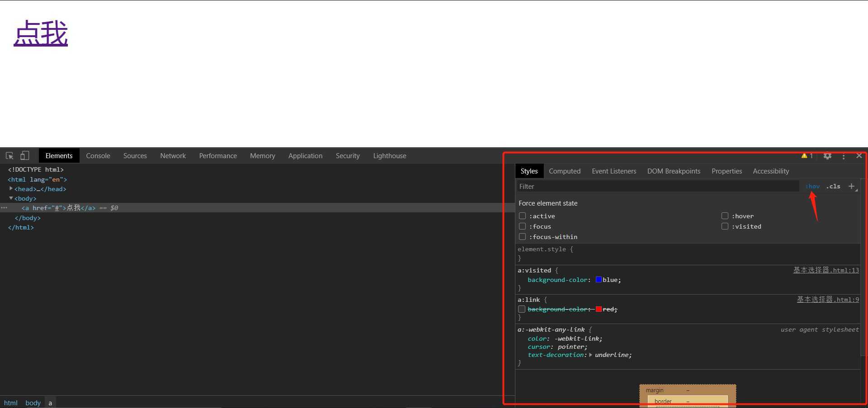
Task: Show the Properties sidebar tab
Action: point(727,171)
